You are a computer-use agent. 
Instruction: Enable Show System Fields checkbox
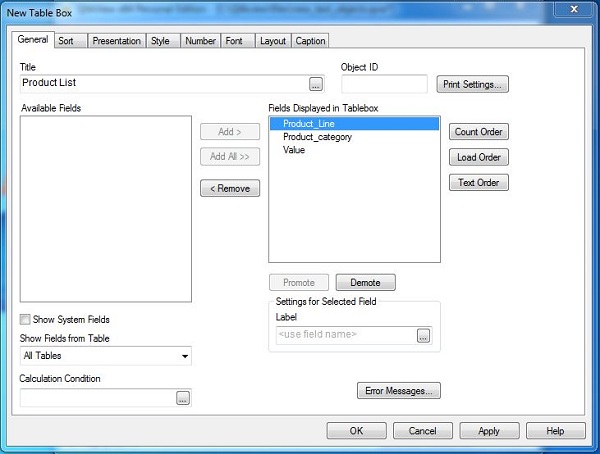(25, 320)
